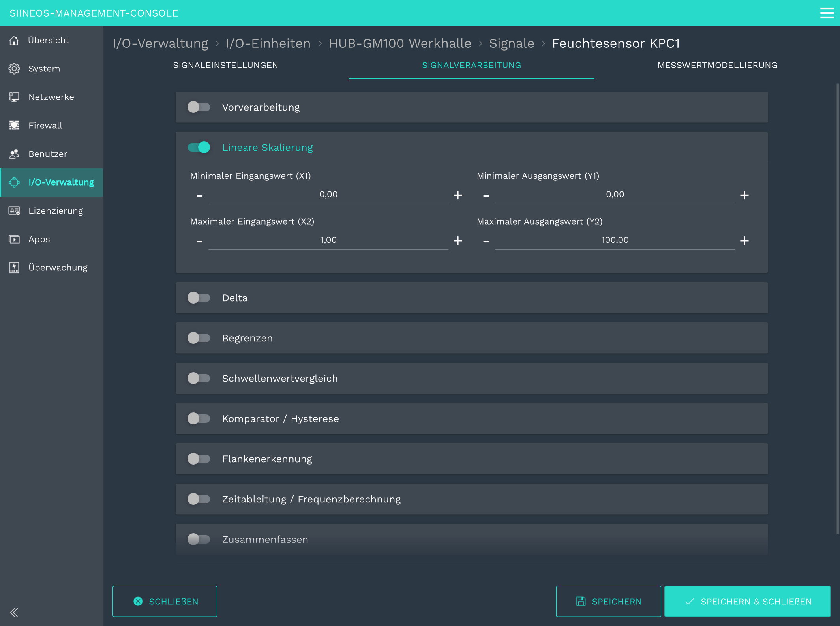Click the Schließen button

click(165, 601)
